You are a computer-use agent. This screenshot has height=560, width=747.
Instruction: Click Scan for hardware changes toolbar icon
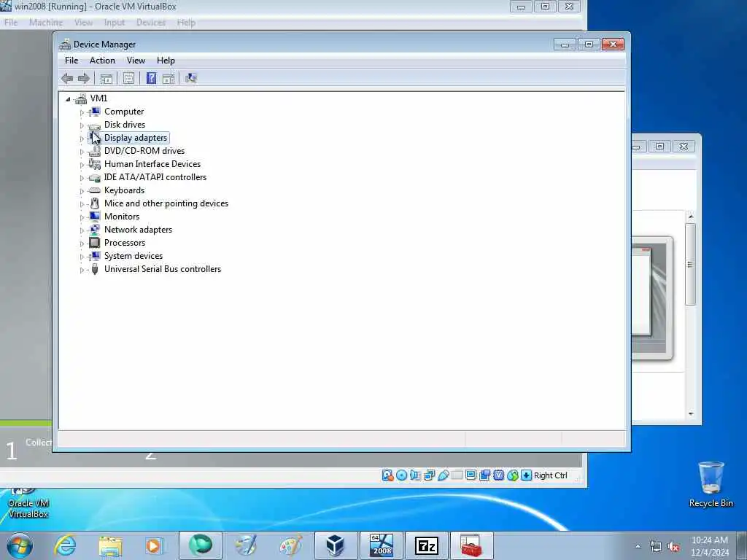191,79
